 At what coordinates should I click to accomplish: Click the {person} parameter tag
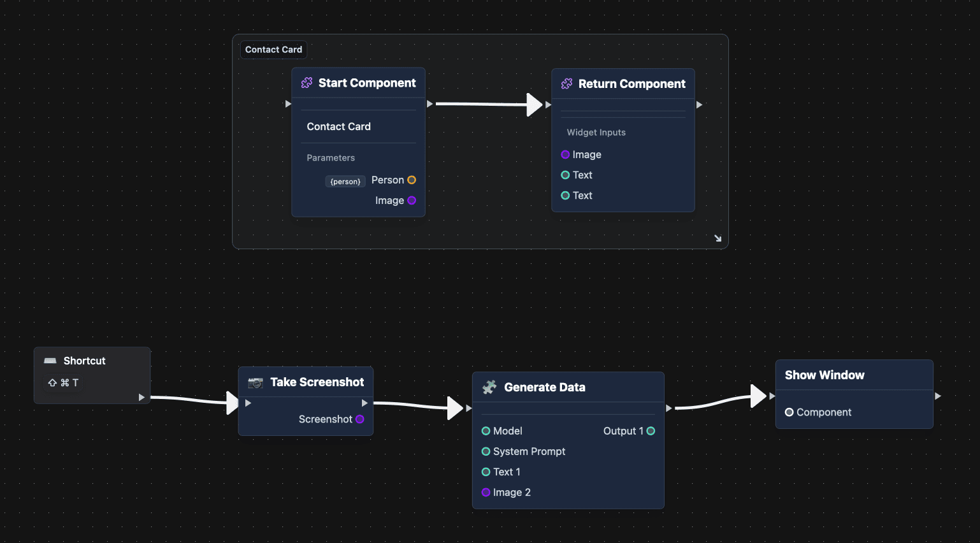(x=345, y=182)
